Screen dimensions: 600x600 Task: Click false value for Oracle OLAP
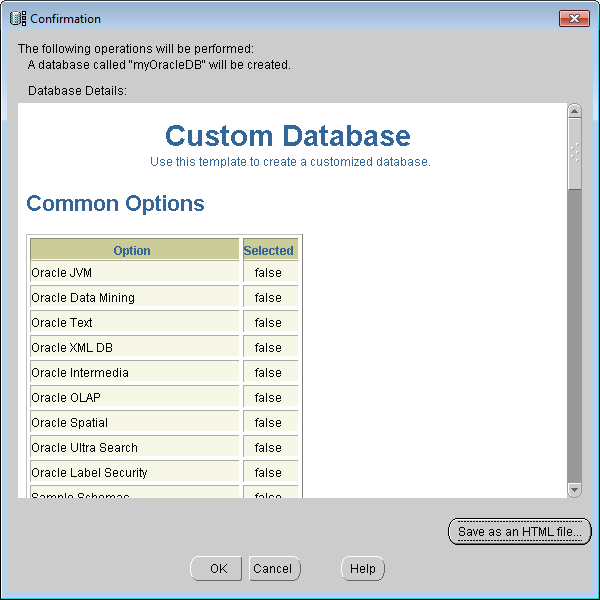tap(268, 398)
